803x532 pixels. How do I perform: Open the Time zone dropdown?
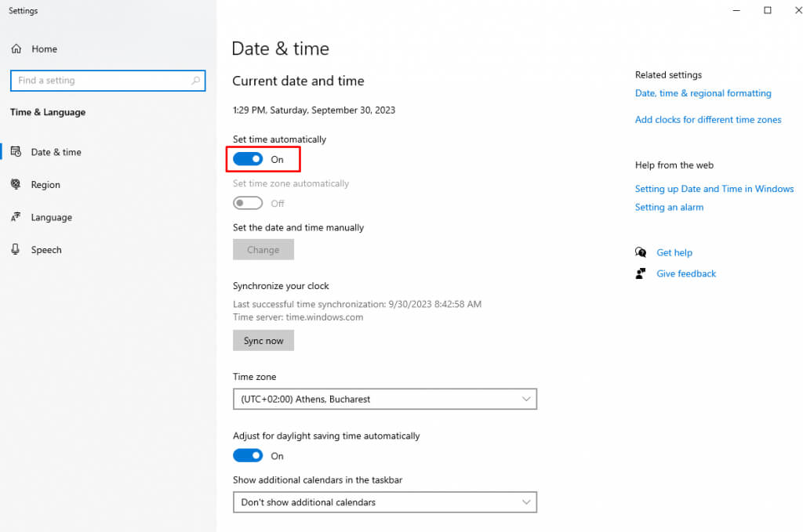click(384, 399)
